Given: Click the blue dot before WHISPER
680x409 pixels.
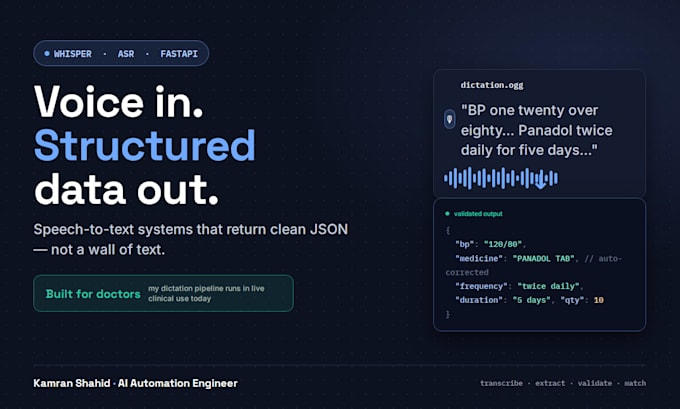Looking at the screenshot, I should [47, 53].
